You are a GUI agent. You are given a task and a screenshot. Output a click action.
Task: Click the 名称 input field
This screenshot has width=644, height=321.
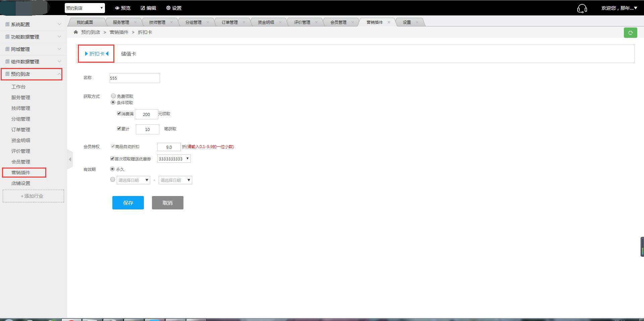[135, 78]
